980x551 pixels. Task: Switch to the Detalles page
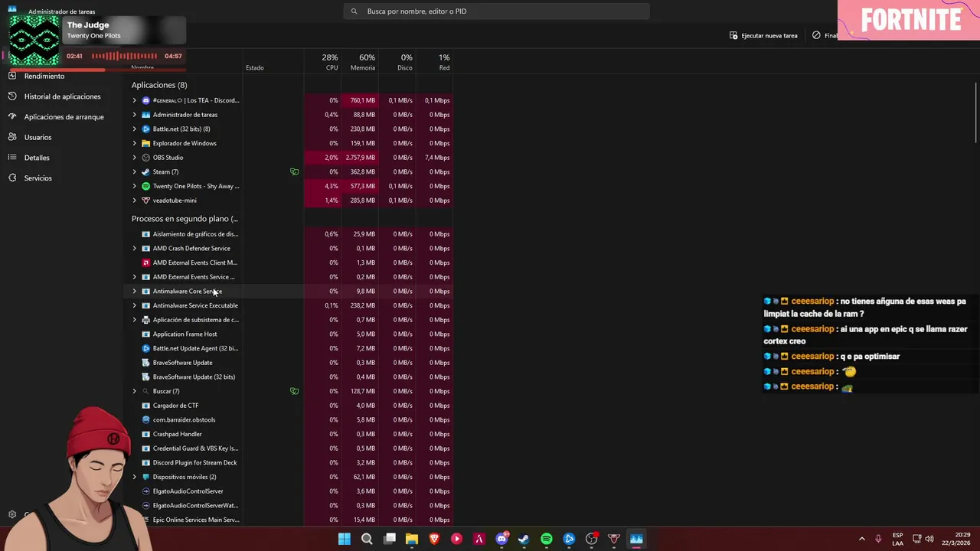click(37, 158)
